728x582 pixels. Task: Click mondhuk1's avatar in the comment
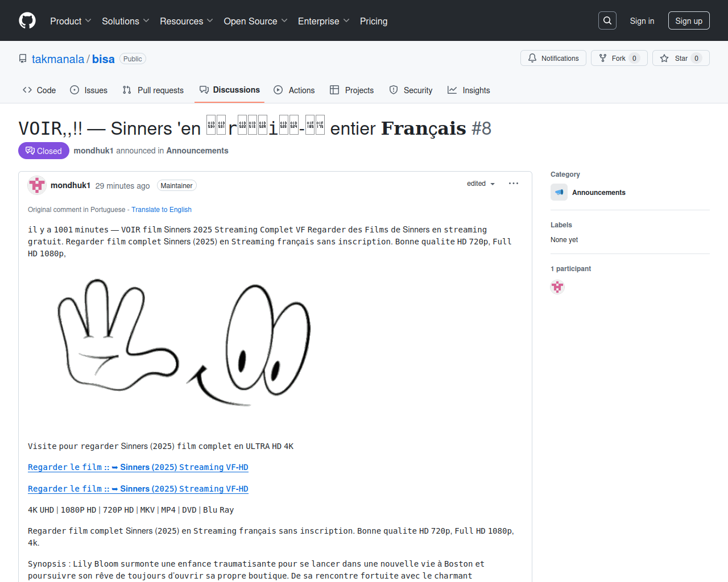tap(37, 185)
